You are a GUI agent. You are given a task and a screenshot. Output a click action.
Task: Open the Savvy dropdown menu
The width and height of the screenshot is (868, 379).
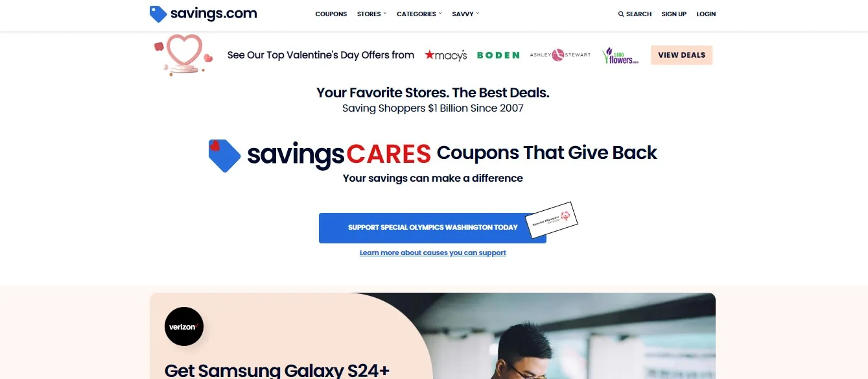pos(465,14)
